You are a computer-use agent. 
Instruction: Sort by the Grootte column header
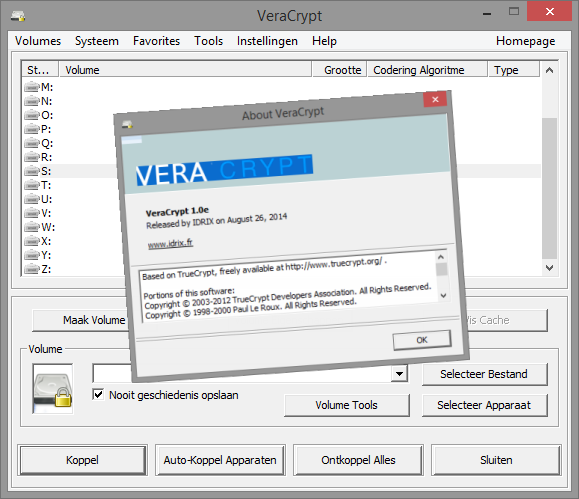tap(339, 70)
